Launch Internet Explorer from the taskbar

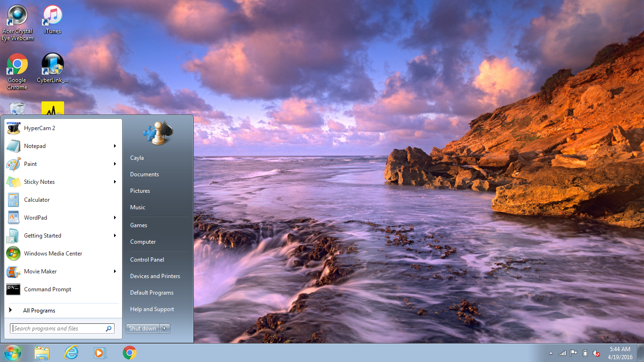(71, 353)
